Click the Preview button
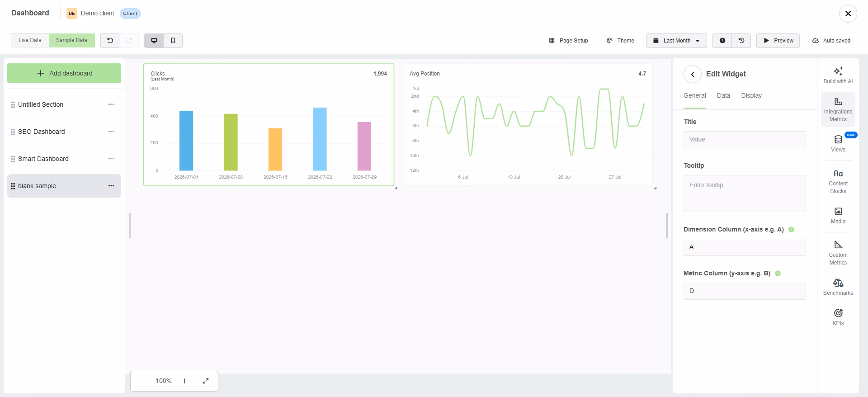This screenshot has width=868, height=397. pyautogui.click(x=778, y=40)
